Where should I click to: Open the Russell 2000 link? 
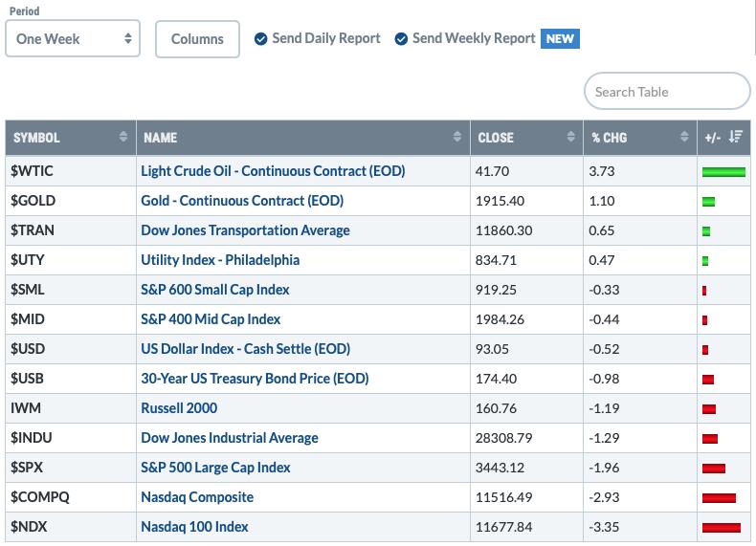click(179, 408)
